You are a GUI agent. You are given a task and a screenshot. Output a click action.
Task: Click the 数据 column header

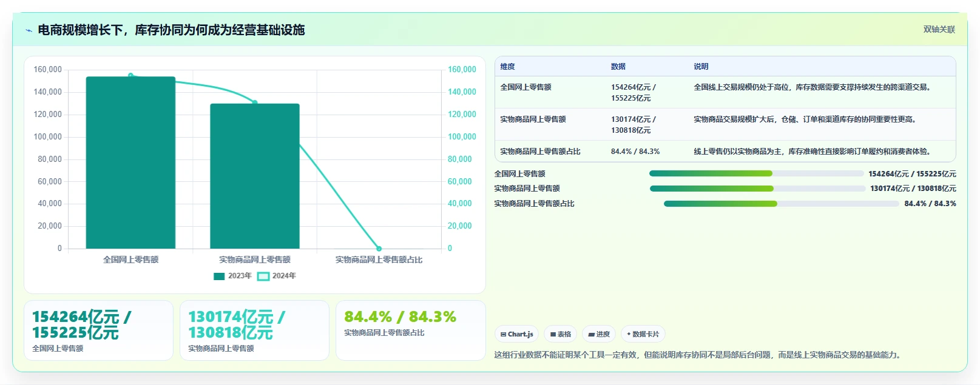point(618,67)
